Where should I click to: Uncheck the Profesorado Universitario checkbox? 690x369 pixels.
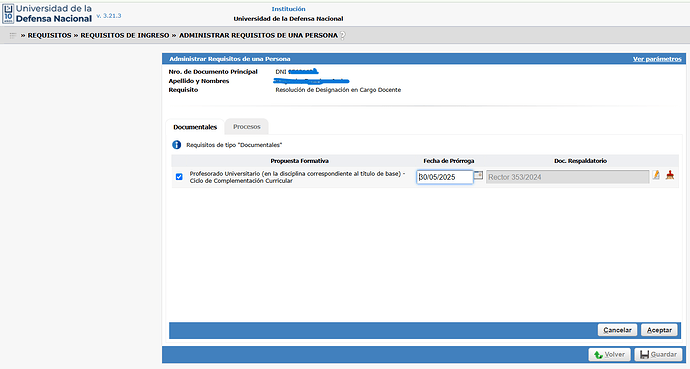(x=179, y=177)
